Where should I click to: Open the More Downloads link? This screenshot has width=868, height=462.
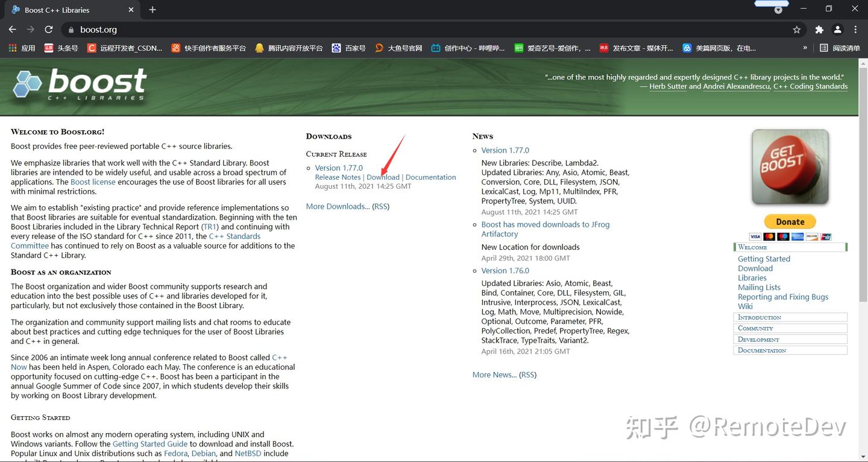(x=336, y=206)
